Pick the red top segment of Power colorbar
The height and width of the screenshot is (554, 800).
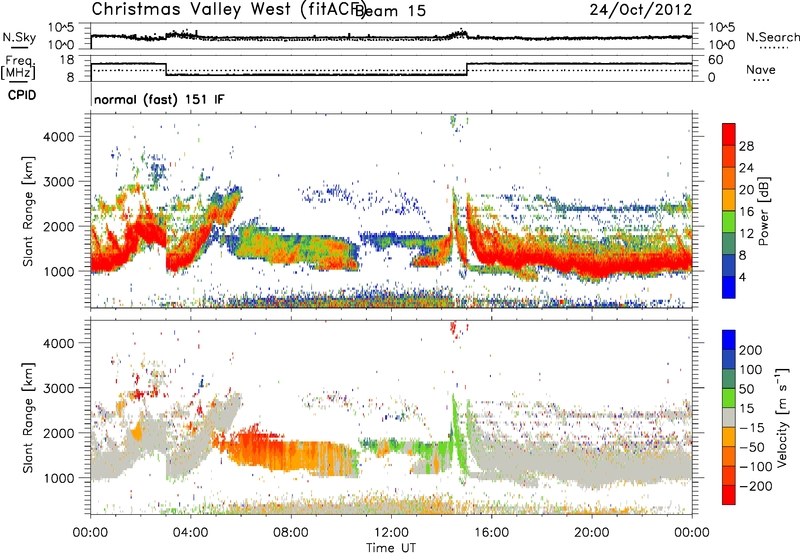click(x=729, y=135)
